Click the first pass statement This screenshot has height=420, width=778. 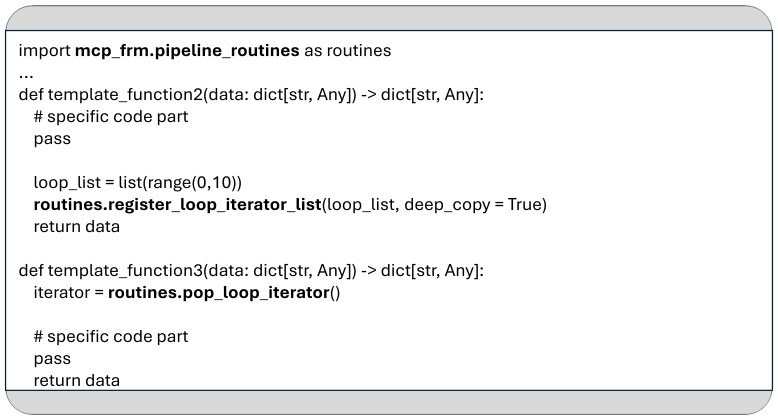(52, 139)
